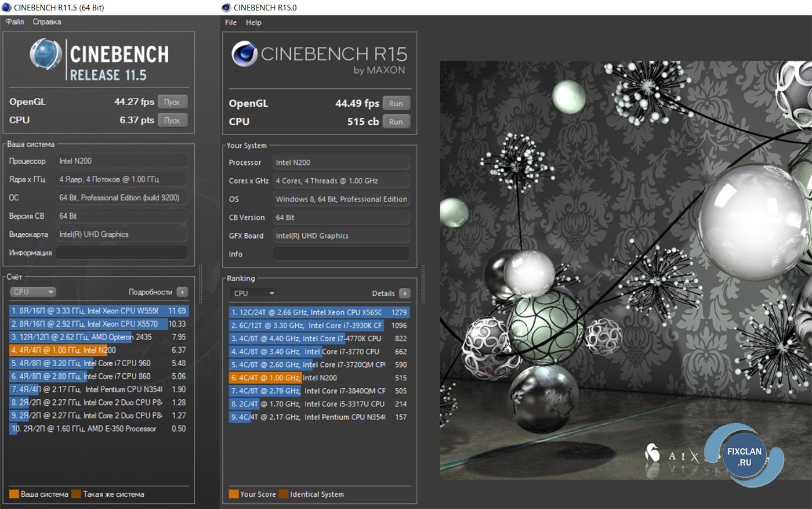
Task: Select Intel Xeon CPU X5650 row in R15
Action: click(320, 312)
